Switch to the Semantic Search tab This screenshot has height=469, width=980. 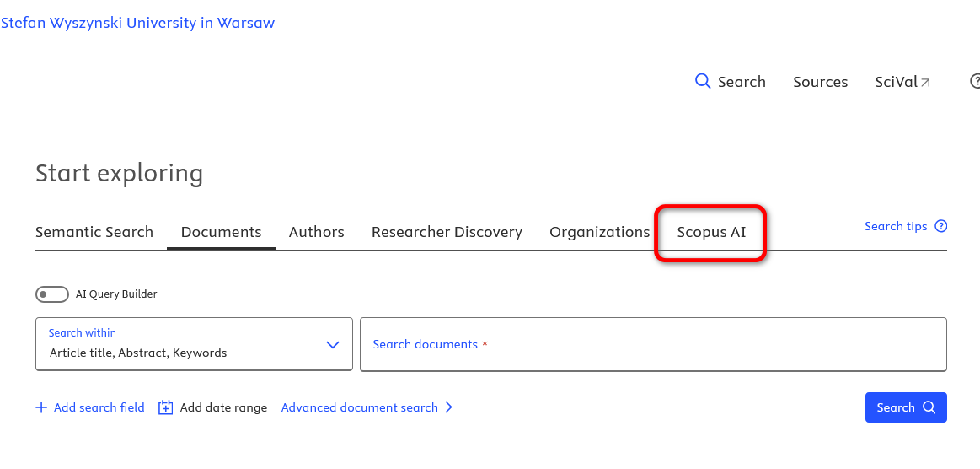tap(94, 232)
